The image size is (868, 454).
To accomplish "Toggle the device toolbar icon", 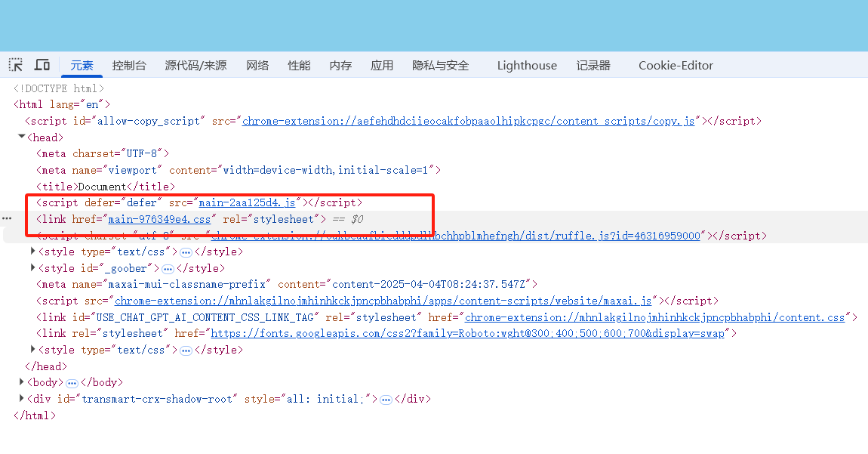I will 42,66.
